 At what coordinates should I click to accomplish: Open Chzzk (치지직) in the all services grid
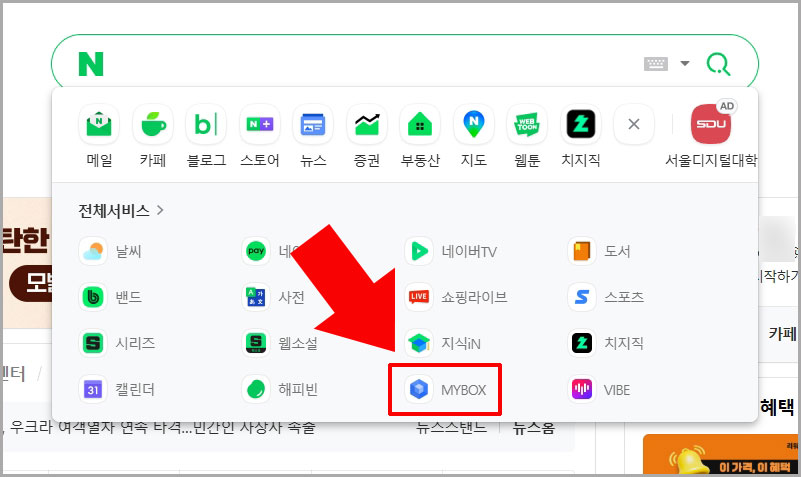coord(606,343)
